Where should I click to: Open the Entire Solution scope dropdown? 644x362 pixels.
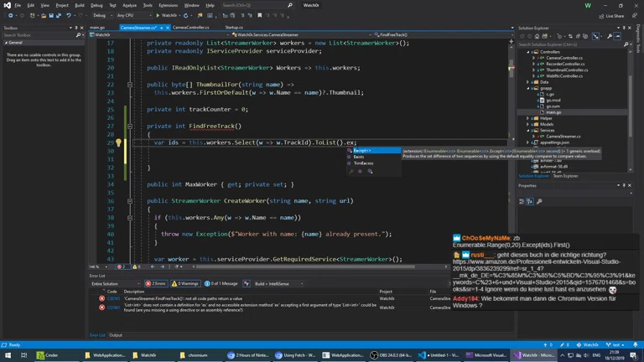(x=116, y=283)
